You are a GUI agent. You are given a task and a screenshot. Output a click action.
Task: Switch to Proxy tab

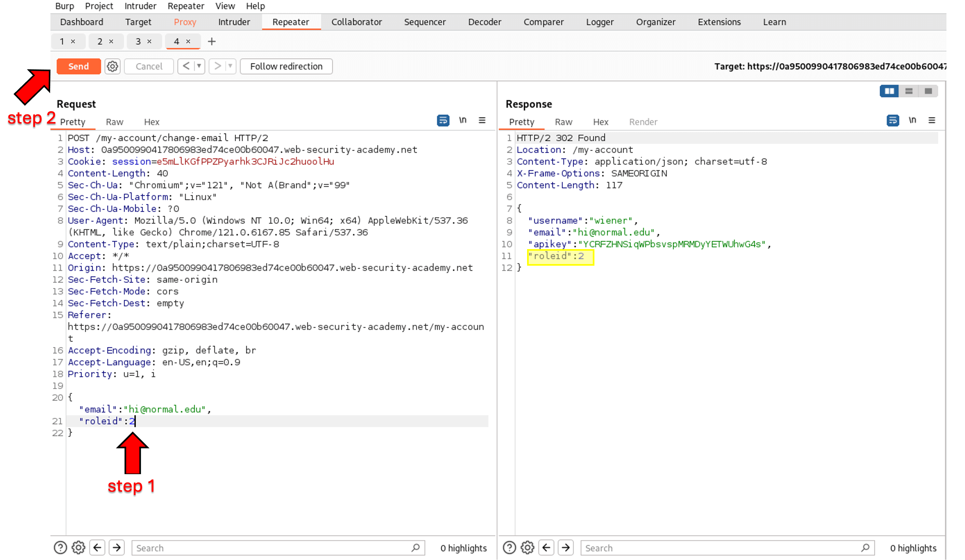pos(185,22)
